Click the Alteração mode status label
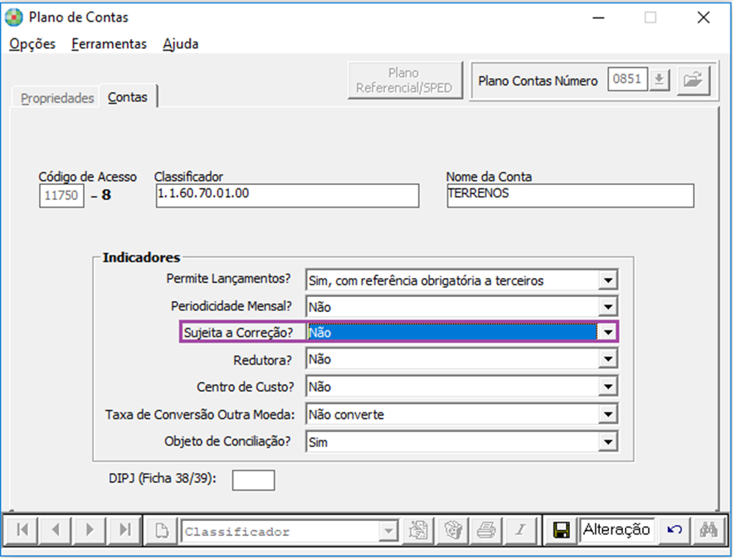 [617, 530]
